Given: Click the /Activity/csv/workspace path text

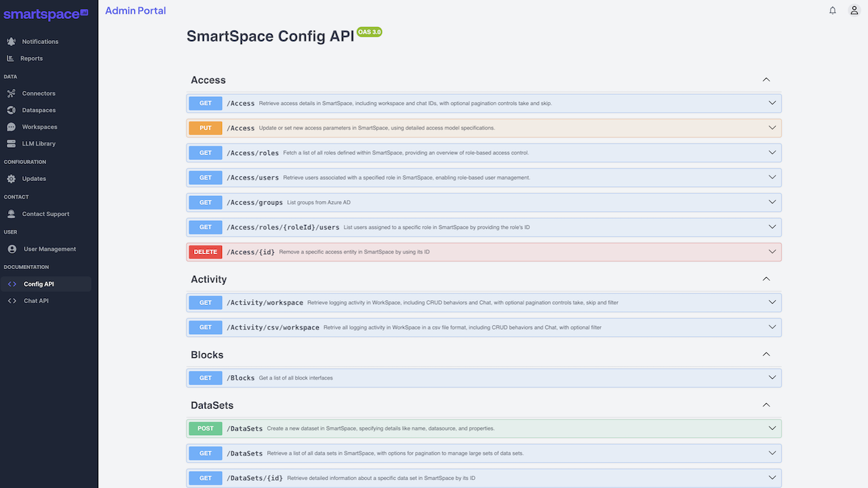Looking at the screenshot, I should 273,327.
